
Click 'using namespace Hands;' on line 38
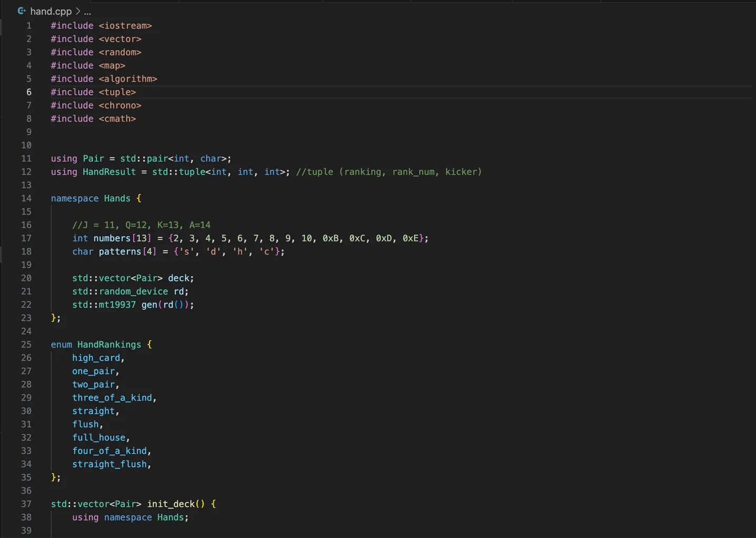[131, 517]
